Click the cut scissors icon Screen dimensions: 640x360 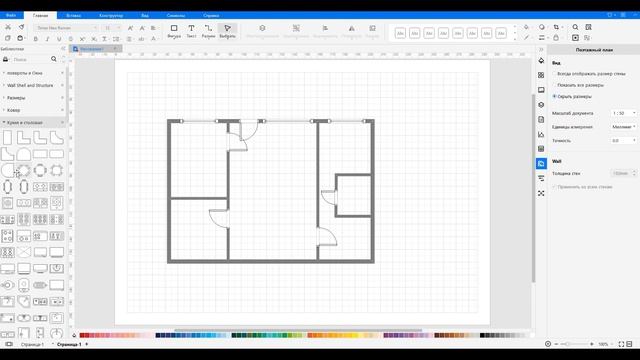[8, 27]
